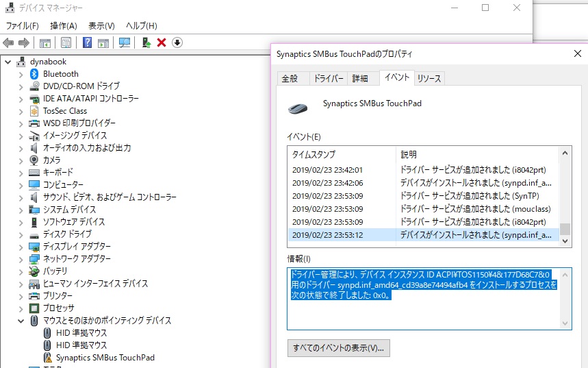Viewport: 588px width, 368px height.
Task: Select the first HID 準拠マウス device
Action: [x=81, y=333]
